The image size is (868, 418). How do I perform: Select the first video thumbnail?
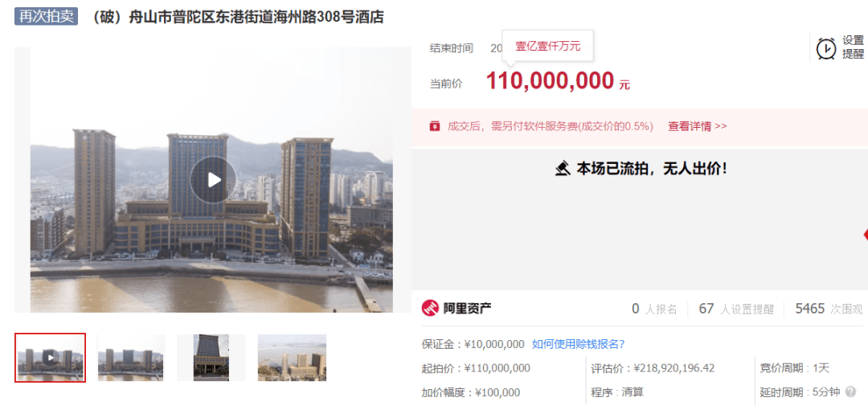coord(51,358)
